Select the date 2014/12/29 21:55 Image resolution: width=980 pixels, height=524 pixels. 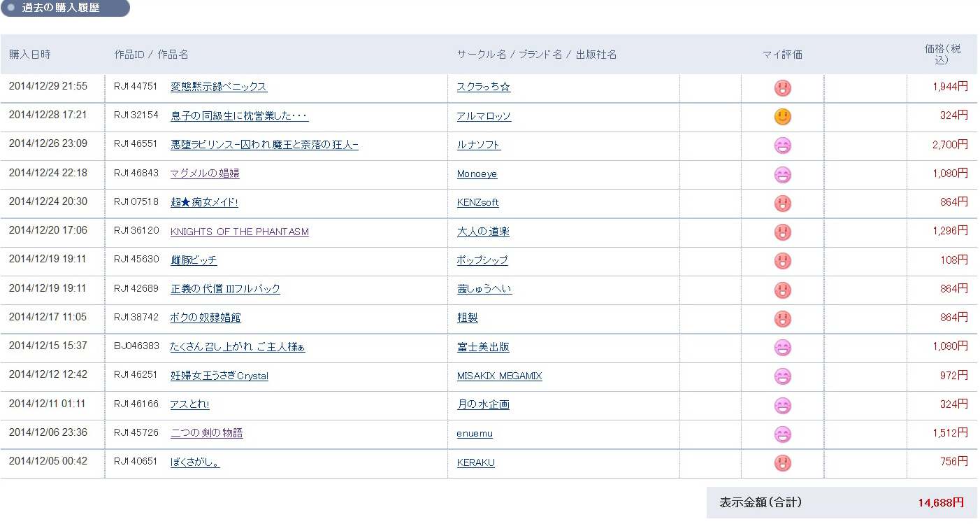pyautogui.click(x=48, y=86)
